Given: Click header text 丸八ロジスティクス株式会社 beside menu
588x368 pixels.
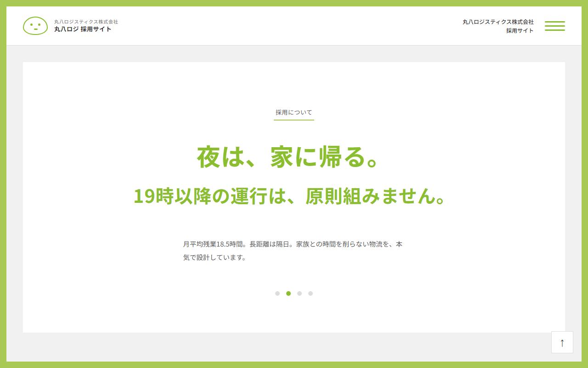Looking at the screenshot, I should (498, 22).
